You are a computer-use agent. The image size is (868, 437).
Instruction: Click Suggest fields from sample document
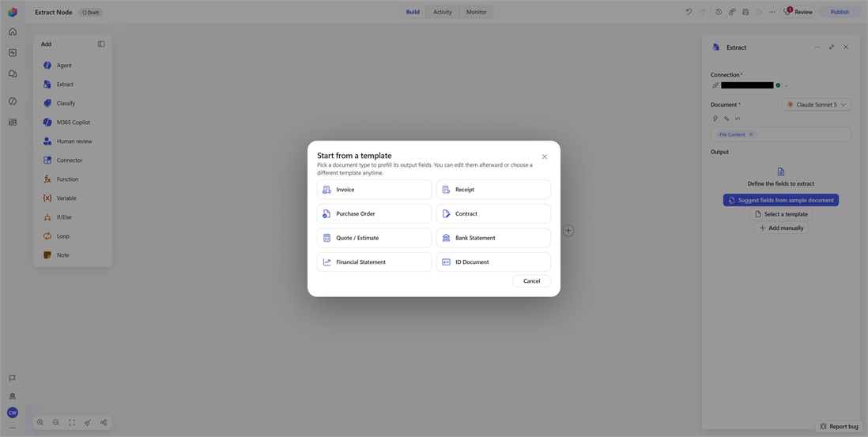780,200
